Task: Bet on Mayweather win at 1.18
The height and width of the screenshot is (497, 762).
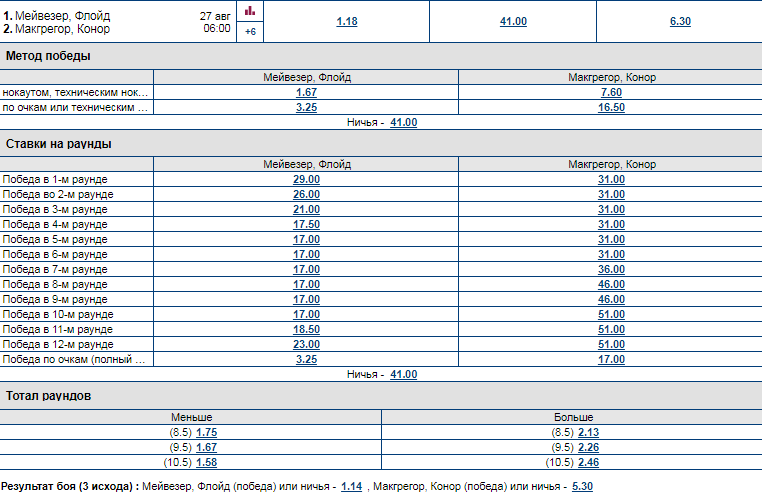Action: (x=346, y=21)
